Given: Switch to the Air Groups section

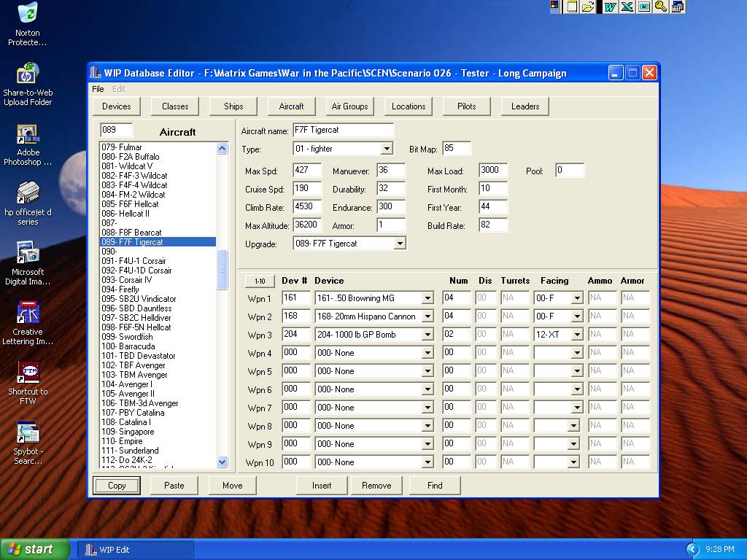Looking at the screenshot, I should [349, 106].
